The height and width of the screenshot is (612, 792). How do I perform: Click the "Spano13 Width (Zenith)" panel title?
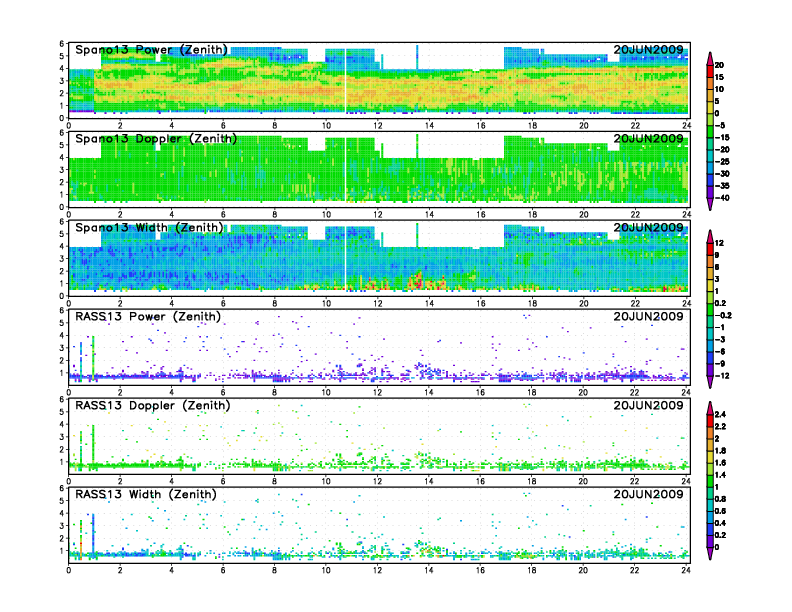(149, 228)
